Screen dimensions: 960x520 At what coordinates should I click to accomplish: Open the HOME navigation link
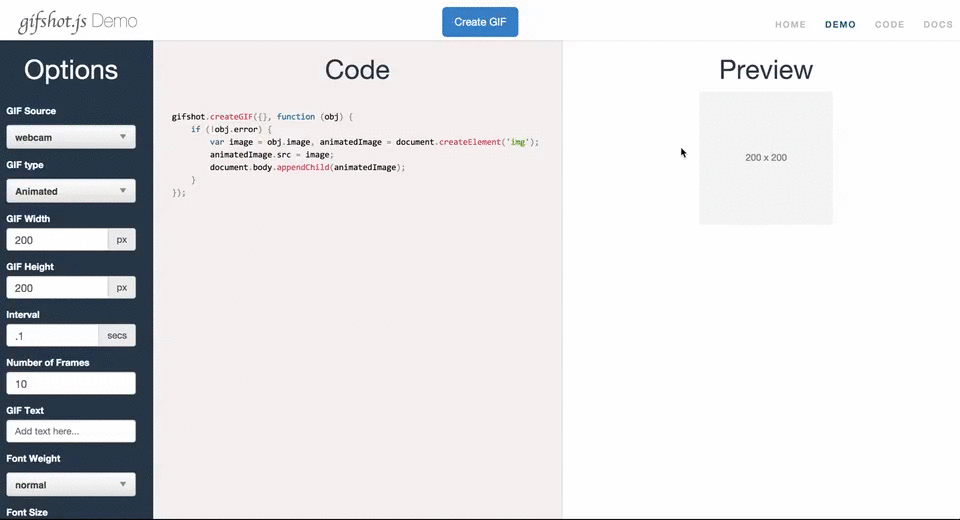790,24
